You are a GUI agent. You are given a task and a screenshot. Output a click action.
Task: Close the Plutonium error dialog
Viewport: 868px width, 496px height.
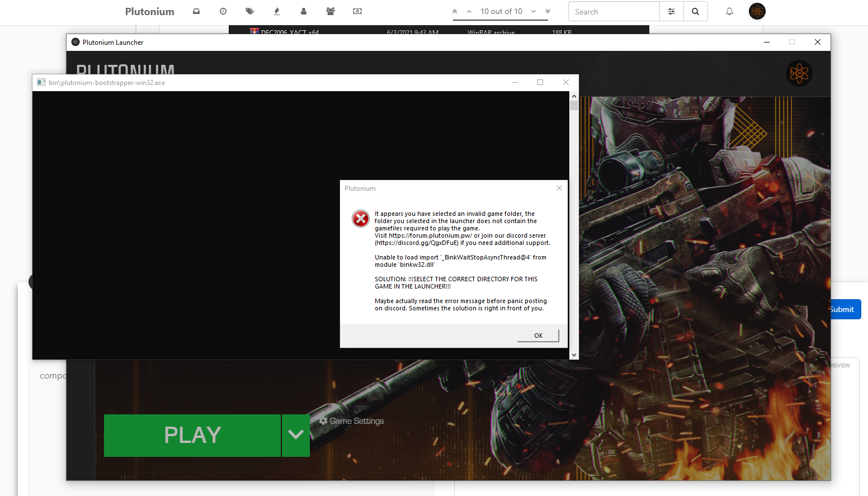559,188
